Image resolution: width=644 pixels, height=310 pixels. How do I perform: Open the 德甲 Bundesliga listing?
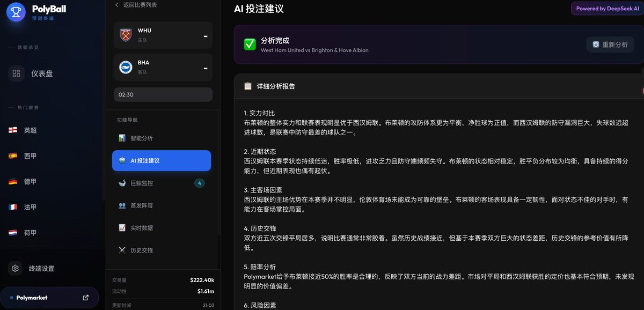point(30,182)
